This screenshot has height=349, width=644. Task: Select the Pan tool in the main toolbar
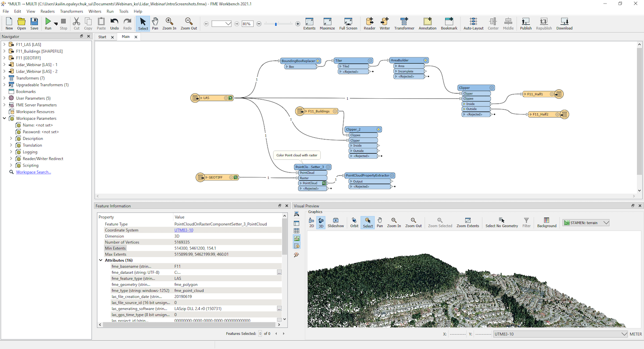(155, 24)
